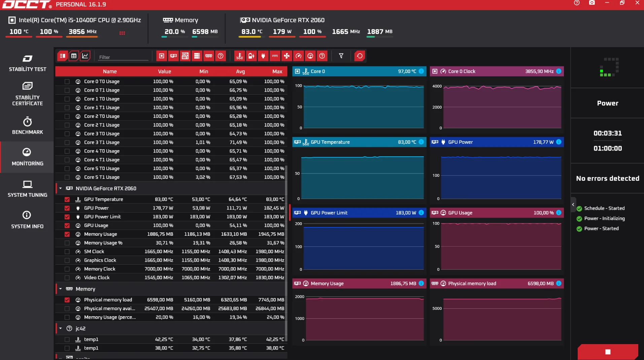The width and height of the screenshot is (644, 360).
Task: Uncheck the GPU Usage row checkbox
Action: pos(67,226)
